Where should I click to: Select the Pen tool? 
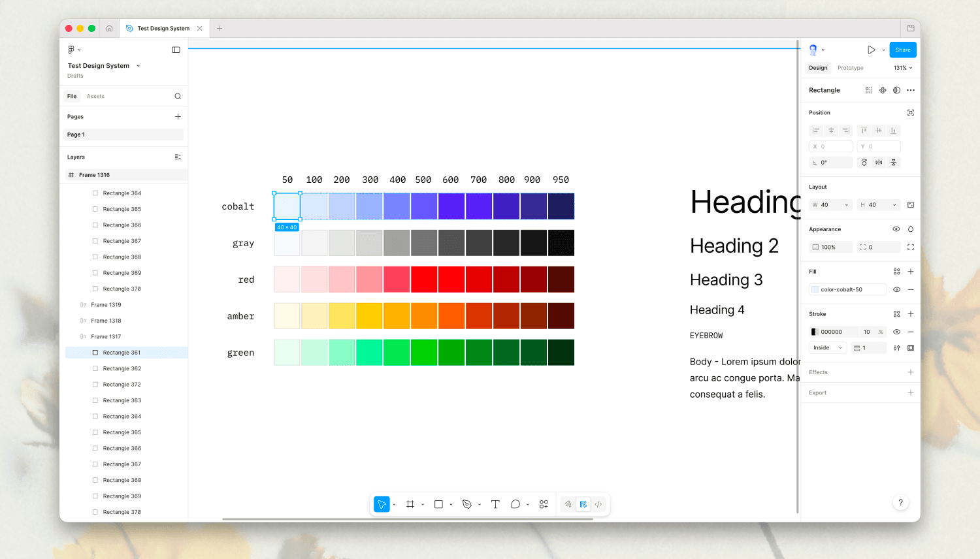(466, 504)
